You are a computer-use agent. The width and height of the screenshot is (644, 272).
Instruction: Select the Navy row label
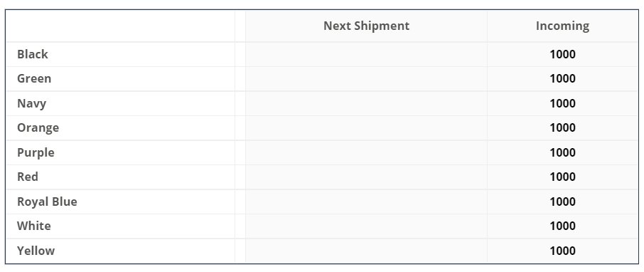(x=31, y=103)
